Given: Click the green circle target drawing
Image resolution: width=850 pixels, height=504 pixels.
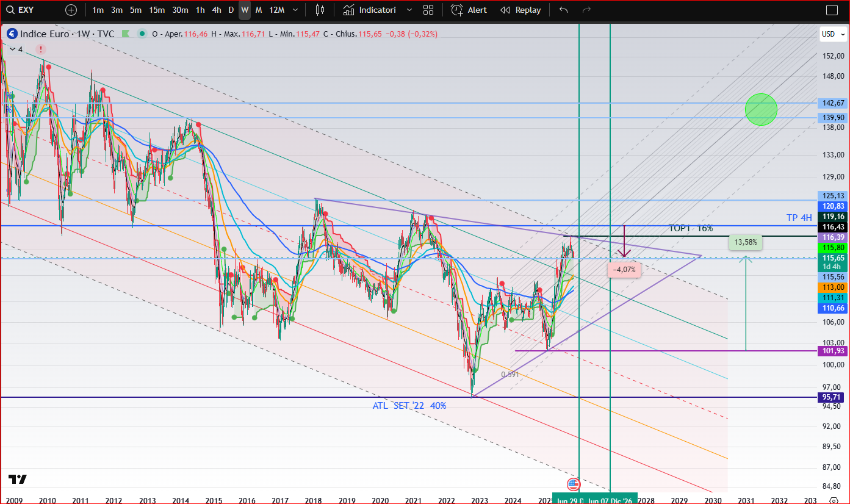Looking at the screenshot, I should [761, 109].
